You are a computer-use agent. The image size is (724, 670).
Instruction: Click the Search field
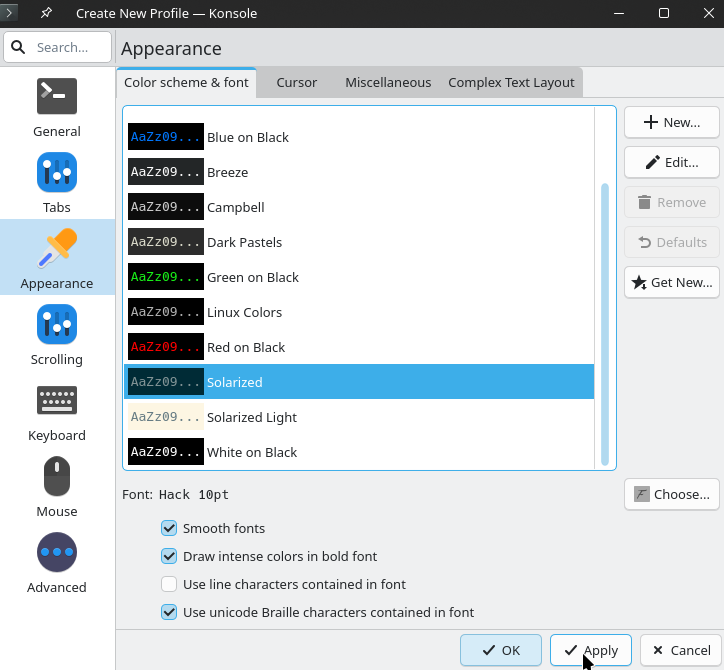point(57,47)
